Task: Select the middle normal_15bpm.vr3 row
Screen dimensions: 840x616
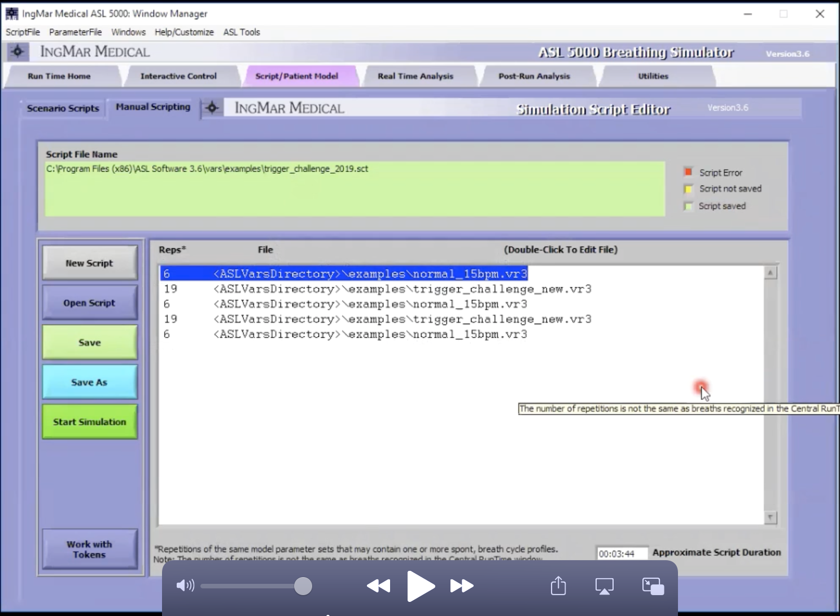Action: pyautogui.click(x=345, y=304)
